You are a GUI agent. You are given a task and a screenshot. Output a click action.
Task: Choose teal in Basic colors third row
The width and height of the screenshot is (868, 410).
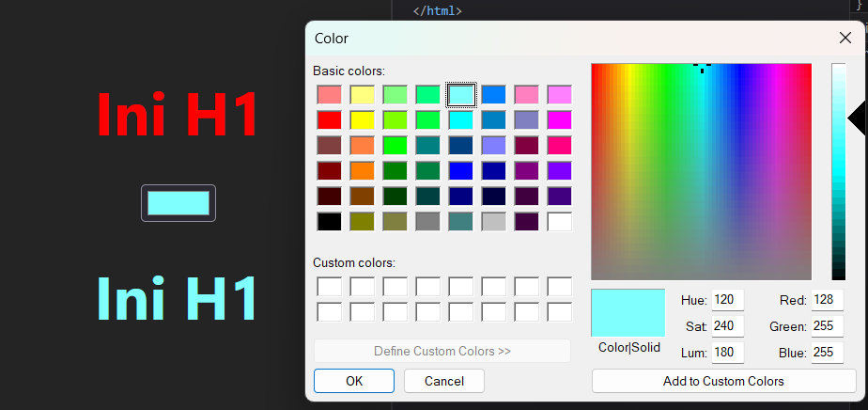coord(428,146)
